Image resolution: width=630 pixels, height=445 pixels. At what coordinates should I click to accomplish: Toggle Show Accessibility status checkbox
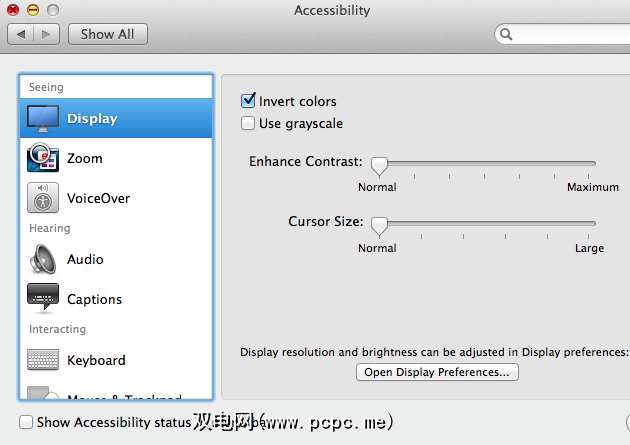(x=26, y=422)
